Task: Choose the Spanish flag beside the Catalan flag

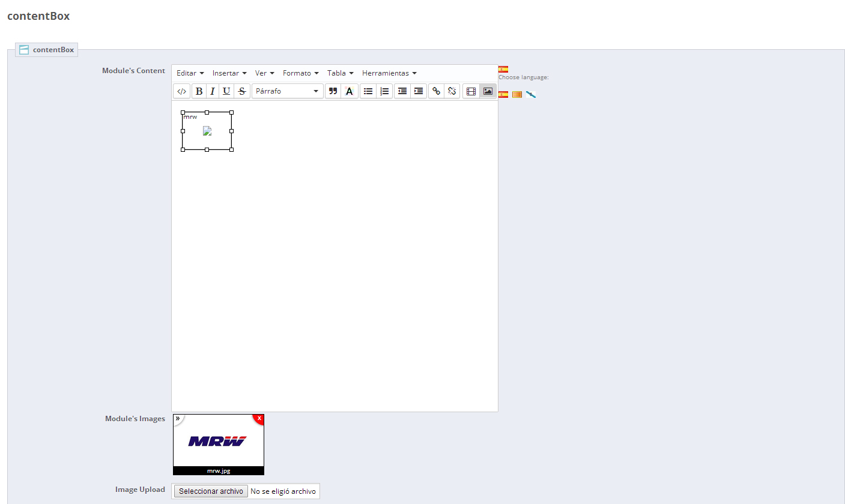Action: pos(503,94)
